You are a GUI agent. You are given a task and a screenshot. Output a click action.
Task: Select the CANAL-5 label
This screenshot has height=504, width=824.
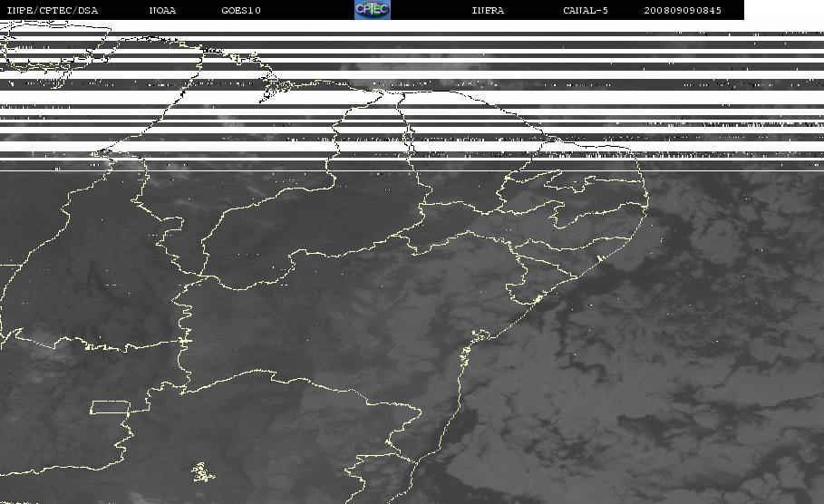(x=586, y=11)
